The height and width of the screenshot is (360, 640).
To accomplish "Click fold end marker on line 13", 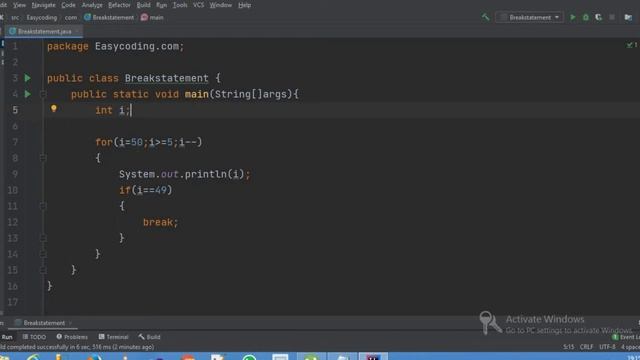I will 43,238.
